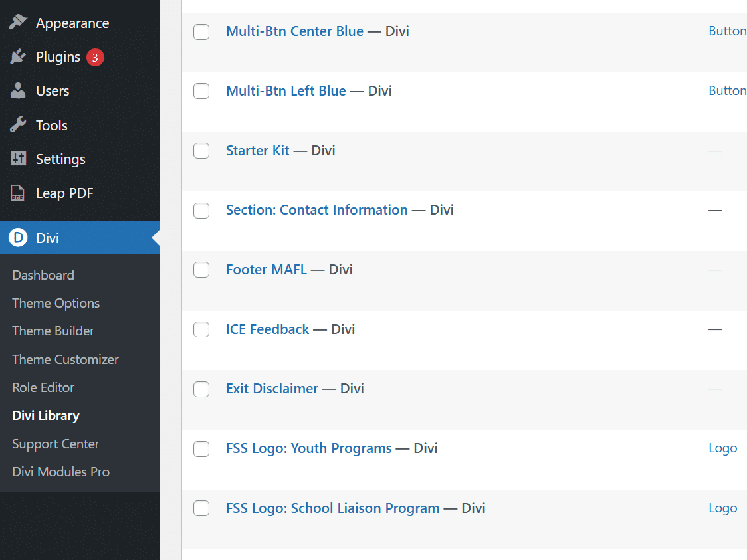Screen dimensions: 747x560
Task: Click the Settings sliders icon
Action: coord(18,159)
